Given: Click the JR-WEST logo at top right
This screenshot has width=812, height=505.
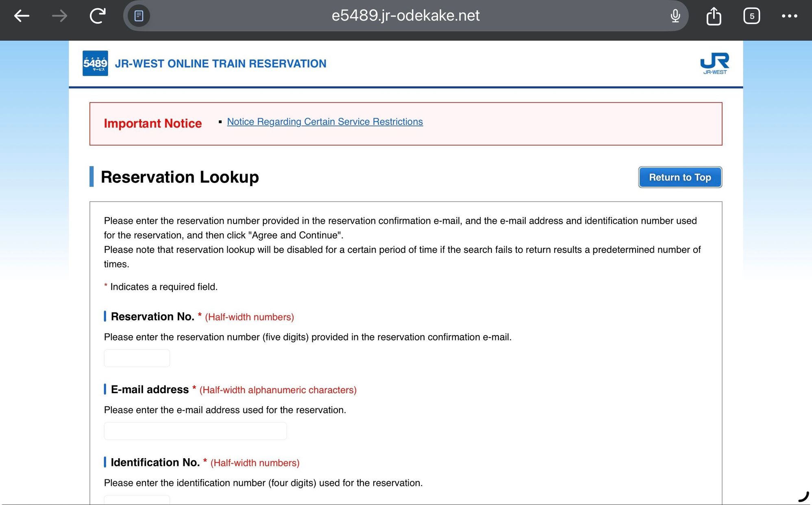Looking at the screenshot, I should (714, 63).
